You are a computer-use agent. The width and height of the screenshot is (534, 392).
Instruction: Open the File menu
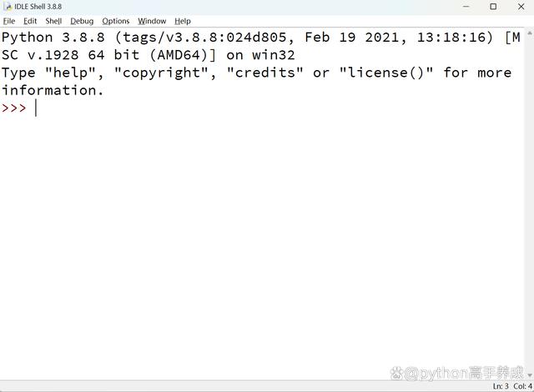(x=9, y=21)
